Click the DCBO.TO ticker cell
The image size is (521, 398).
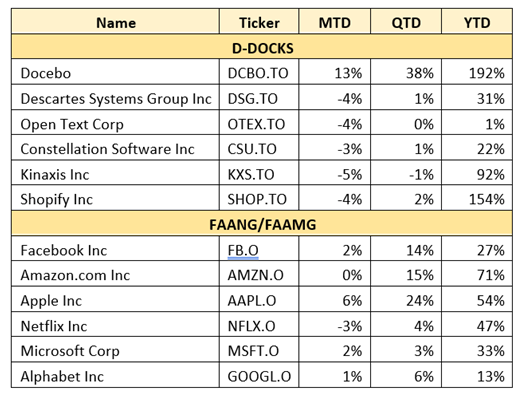(x=259, y=72)
